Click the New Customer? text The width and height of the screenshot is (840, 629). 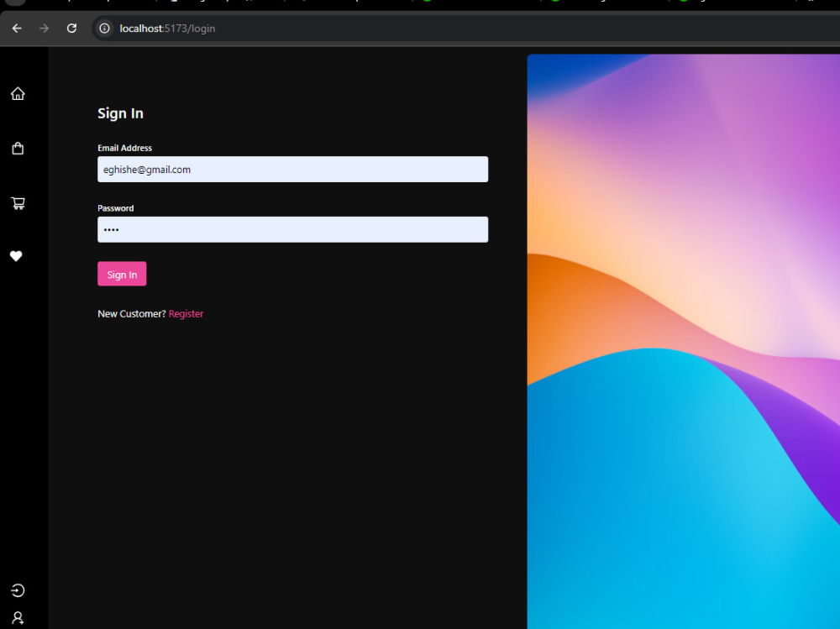click(132, 314)
